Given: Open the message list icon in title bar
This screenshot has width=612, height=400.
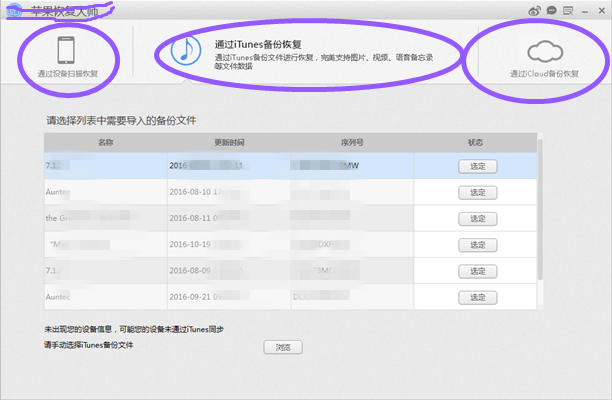Looking at the screenshot, I should tap(568, 11).
